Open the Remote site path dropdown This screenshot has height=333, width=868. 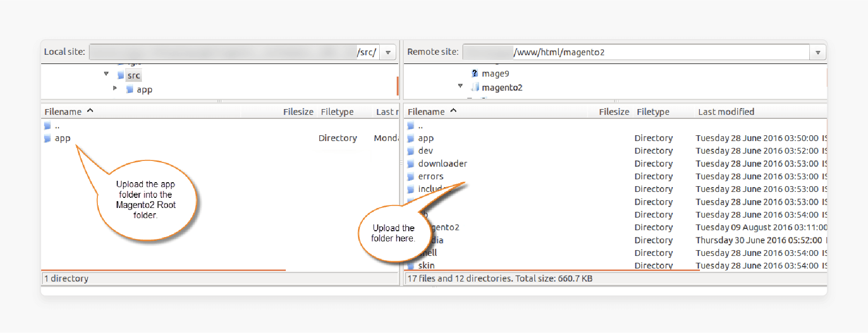pyautogui.click(x=818, y=52)
